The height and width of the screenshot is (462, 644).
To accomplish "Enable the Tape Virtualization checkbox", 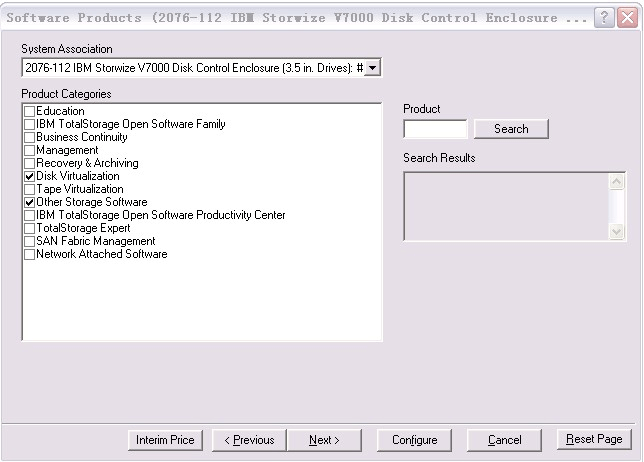I will [29, 189].
